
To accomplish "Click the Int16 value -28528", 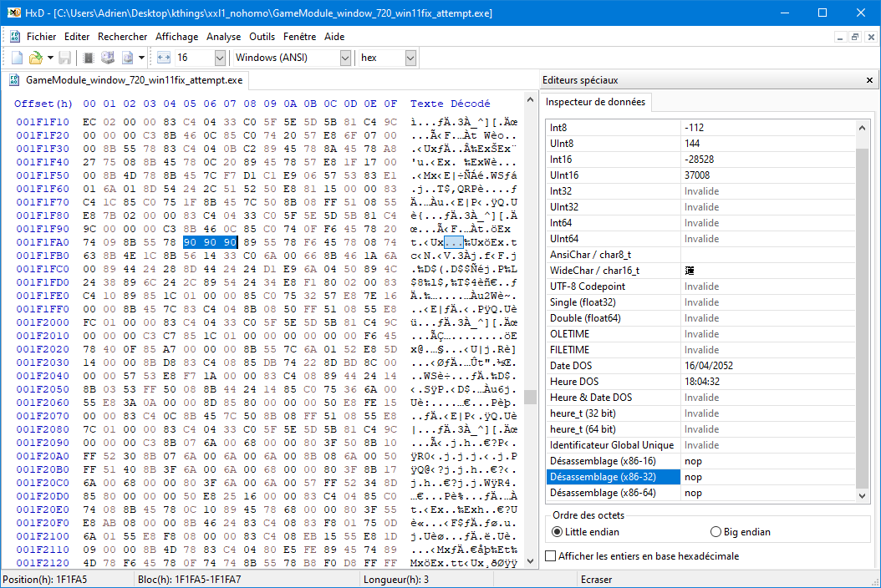I will pos(699,160).
